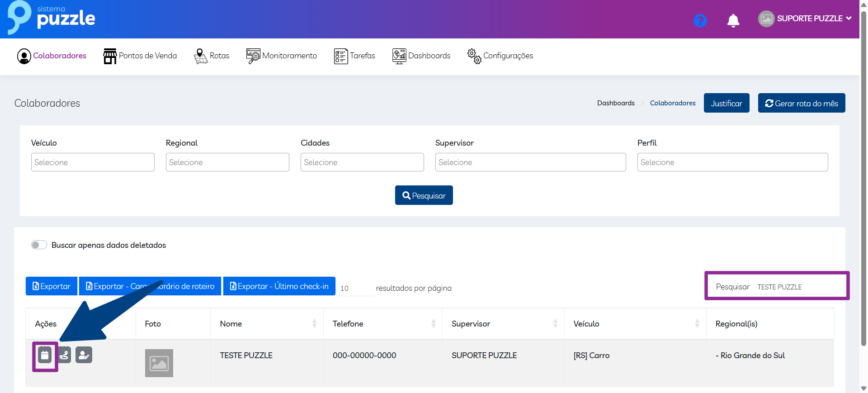Click the sistema puzzle logo

[52, 18]
